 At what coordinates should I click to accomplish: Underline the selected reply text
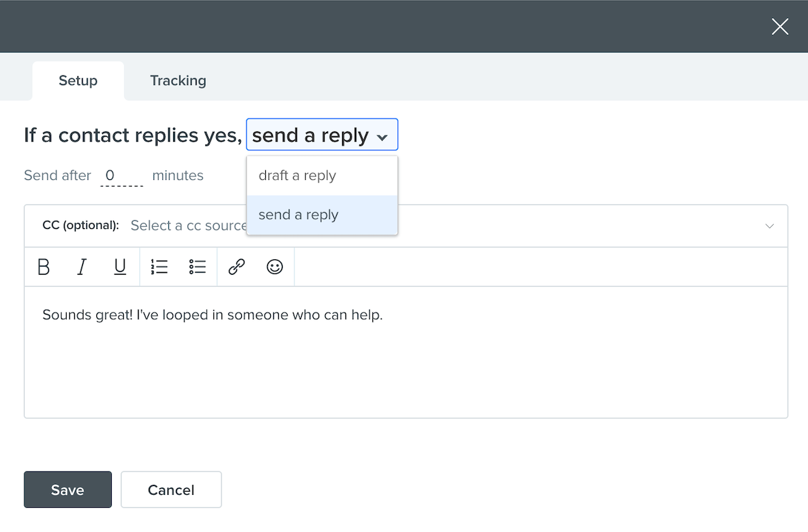click(x=120, y=267)
